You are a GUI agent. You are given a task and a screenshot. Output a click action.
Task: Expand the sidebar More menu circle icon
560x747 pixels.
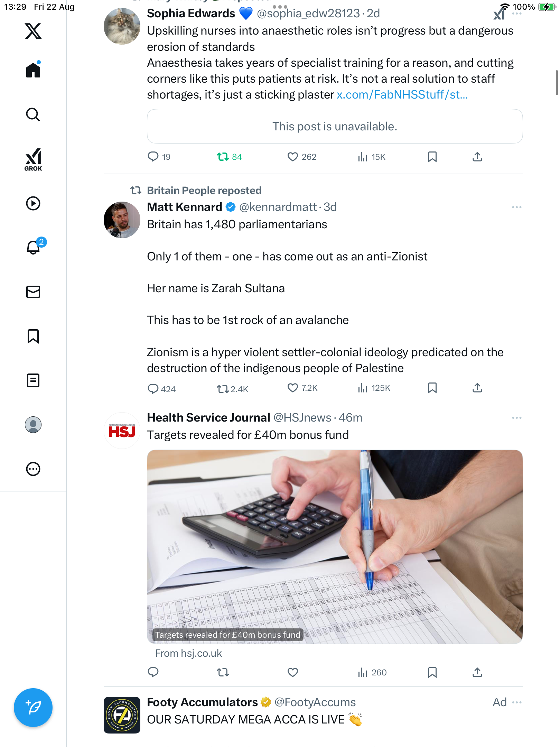[x=33, y=469]
